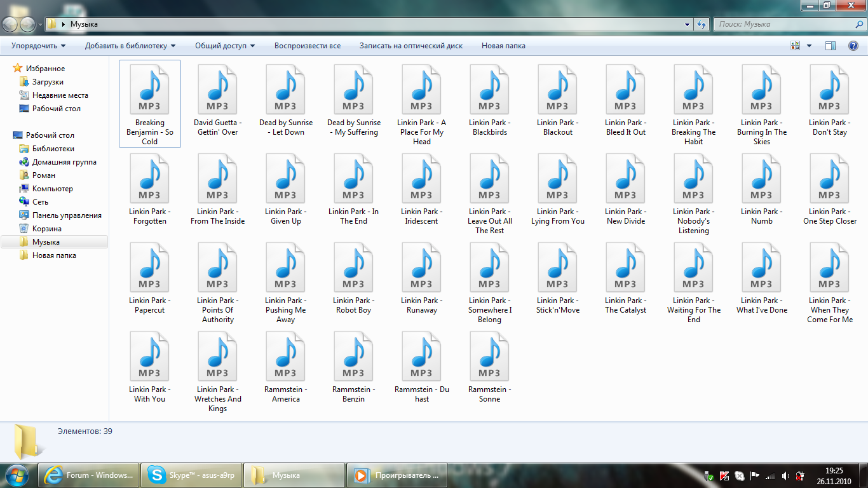Toggle the preview pane button
868x488 pixels.
(x=830, y=46)
